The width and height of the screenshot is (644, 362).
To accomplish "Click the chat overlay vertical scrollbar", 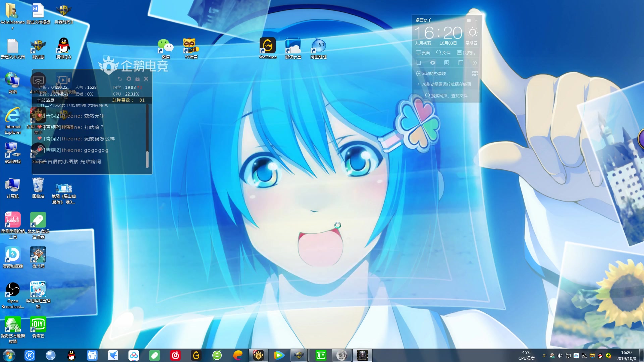I will 147,159.
